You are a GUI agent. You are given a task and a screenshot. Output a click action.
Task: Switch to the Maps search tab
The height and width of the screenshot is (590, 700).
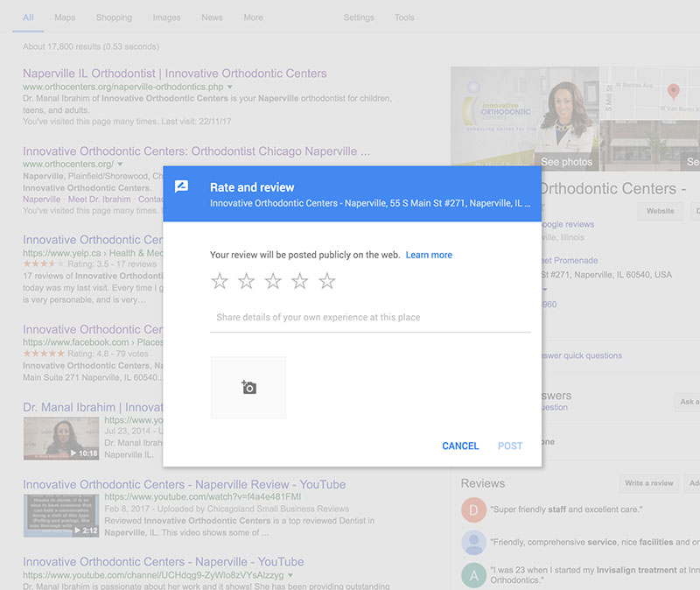65,18
